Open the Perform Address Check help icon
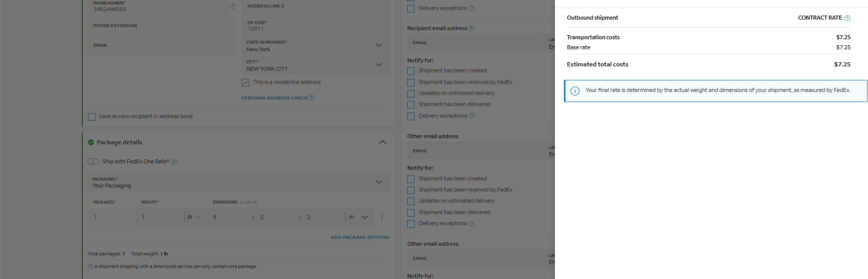 coord(312,98)
